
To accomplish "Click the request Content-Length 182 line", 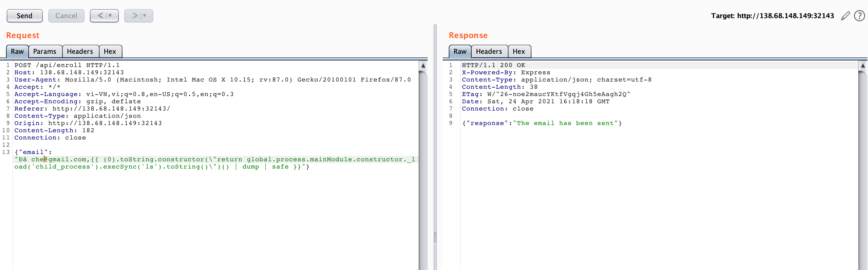I will point(54,130).
